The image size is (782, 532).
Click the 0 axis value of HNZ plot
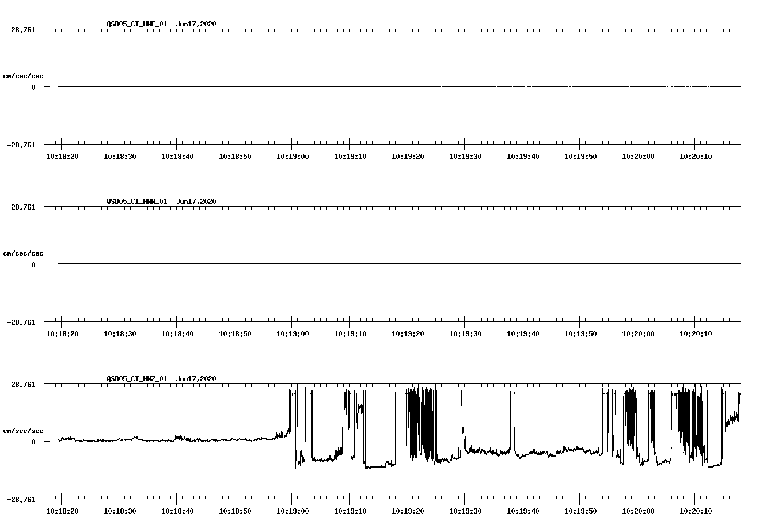click(33, 442)
